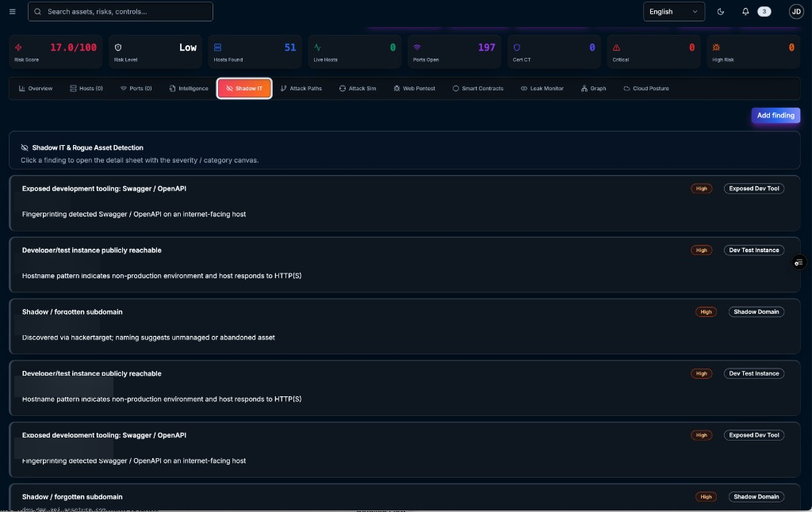Click the notification count badge showing 3

[764, 11]
